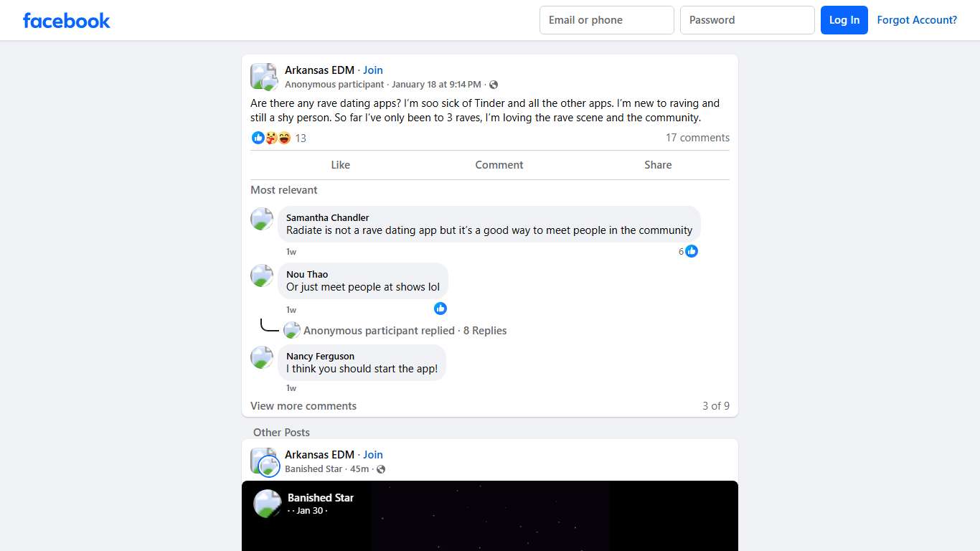Click the Log In button

click(x=844, y=20)
